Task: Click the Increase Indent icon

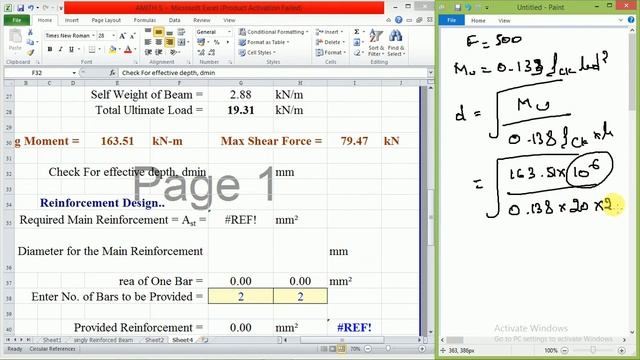Action: pyautogui.click(x=159, y=52)
